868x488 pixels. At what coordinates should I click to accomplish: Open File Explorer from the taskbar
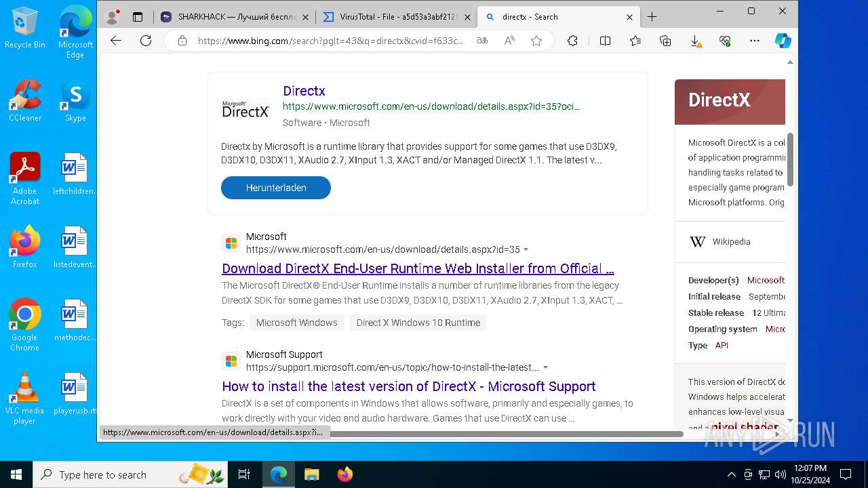pos(311,474)
